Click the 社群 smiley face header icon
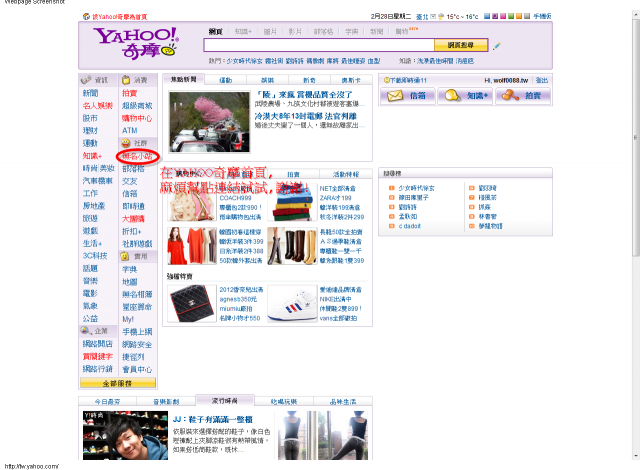This screenshot has width=640, height=470. tap(126, 143)
